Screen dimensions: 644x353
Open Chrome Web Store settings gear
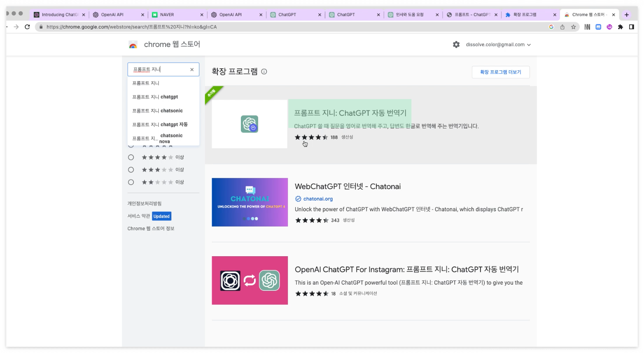point(456,44)
